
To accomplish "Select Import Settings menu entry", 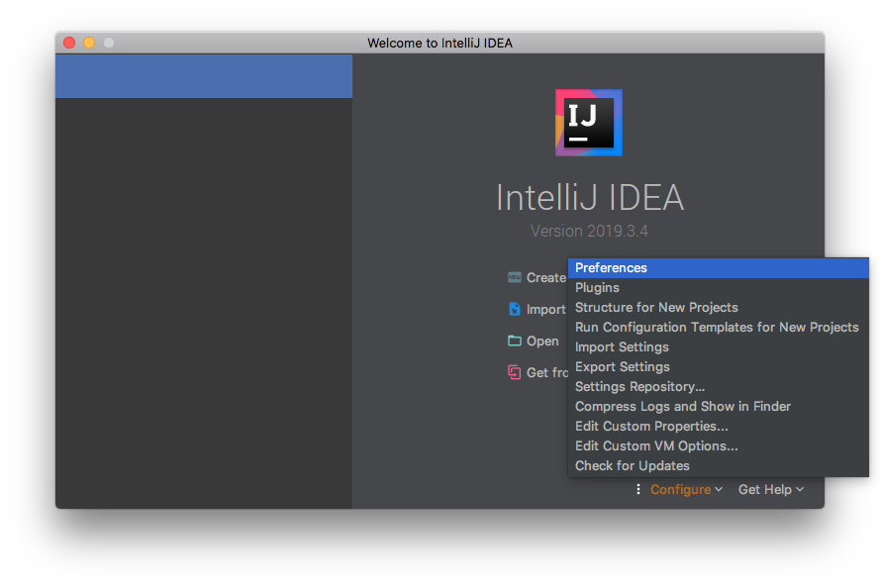I will point(622,347).
